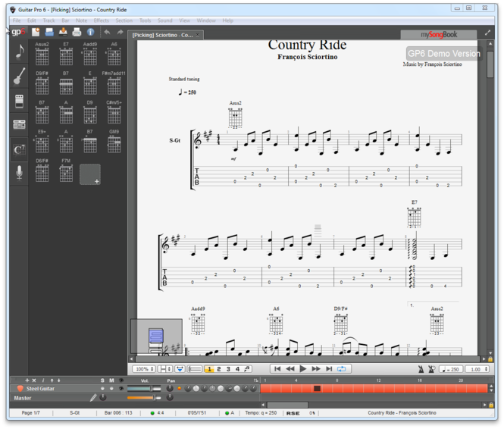
Task: Move track down with arrow icon
Action: click(59, 380)
